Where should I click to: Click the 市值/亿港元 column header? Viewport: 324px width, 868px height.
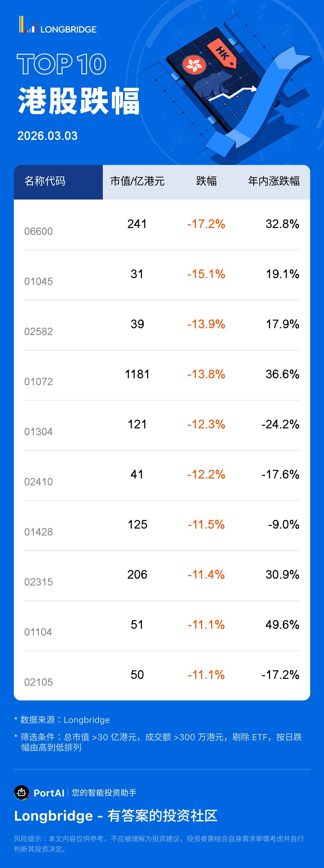point(137,181)
